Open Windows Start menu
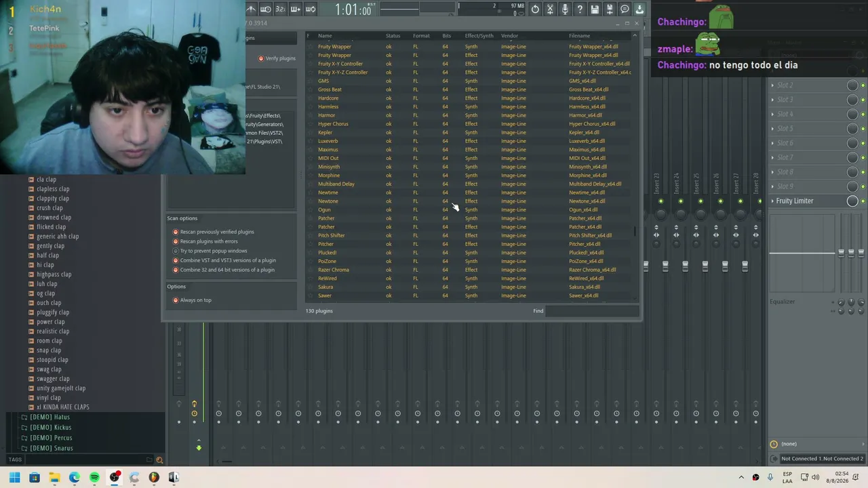Viewport: 868px width, 488px height. pos(14,477)
